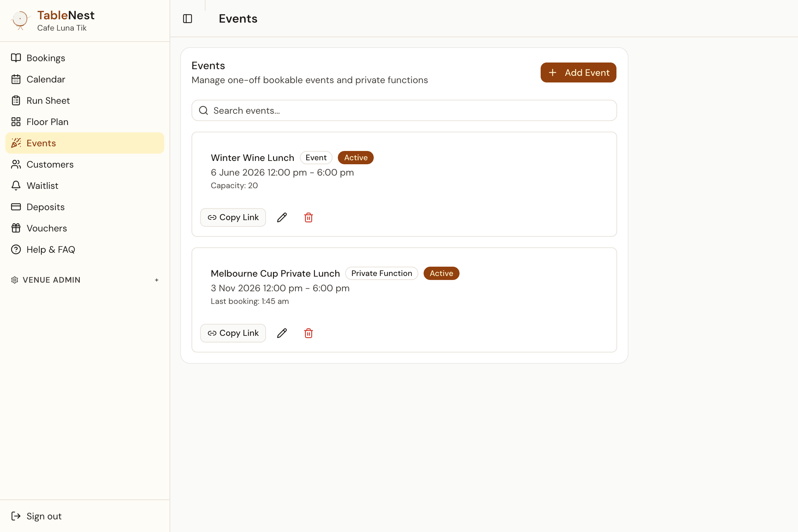Edit the Melbourne Cup Private Lunch event
Viewport: 798px width, 532px height.
[282, 333]
